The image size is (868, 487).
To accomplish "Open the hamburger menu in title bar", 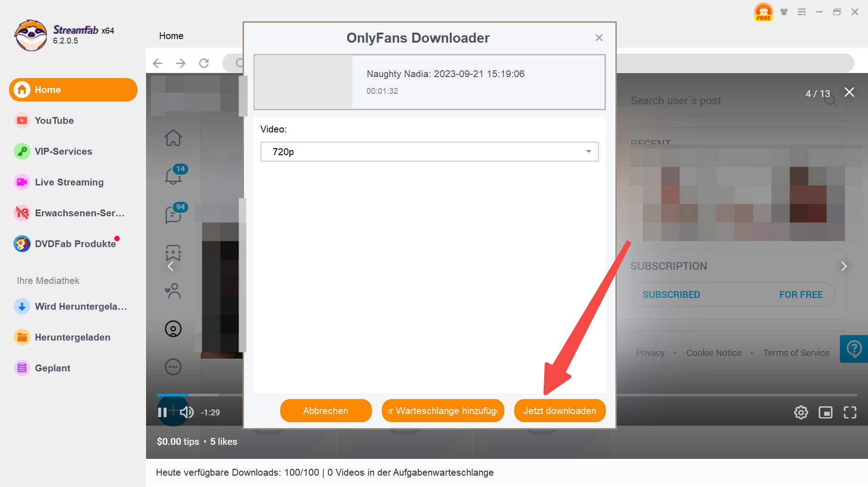I will 802,12.
